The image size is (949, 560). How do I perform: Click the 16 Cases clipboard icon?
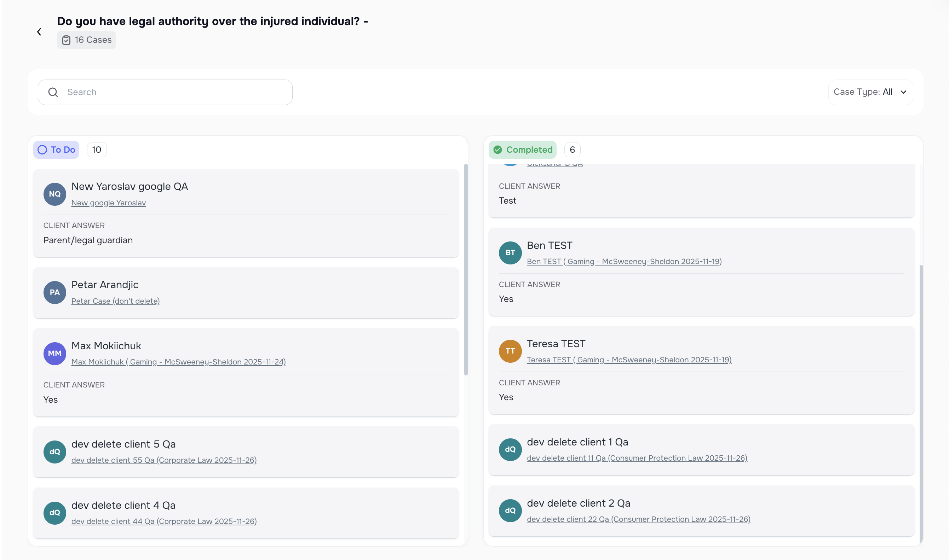point(66,40)
